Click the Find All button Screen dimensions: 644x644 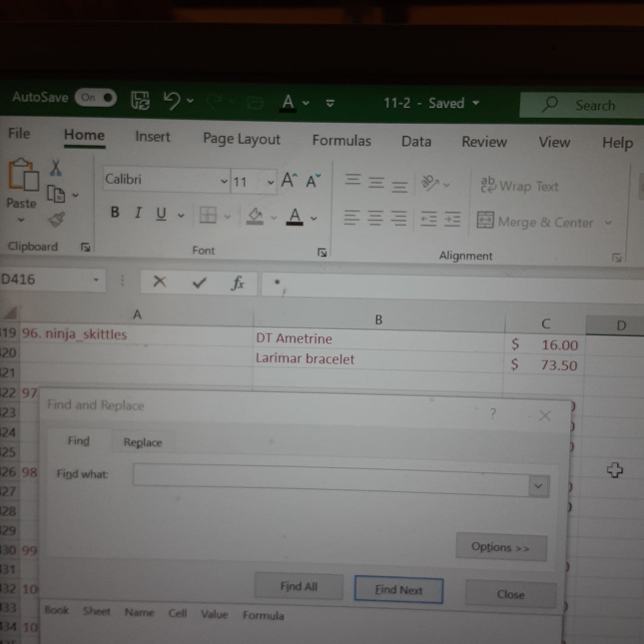[x=298, y=586]
